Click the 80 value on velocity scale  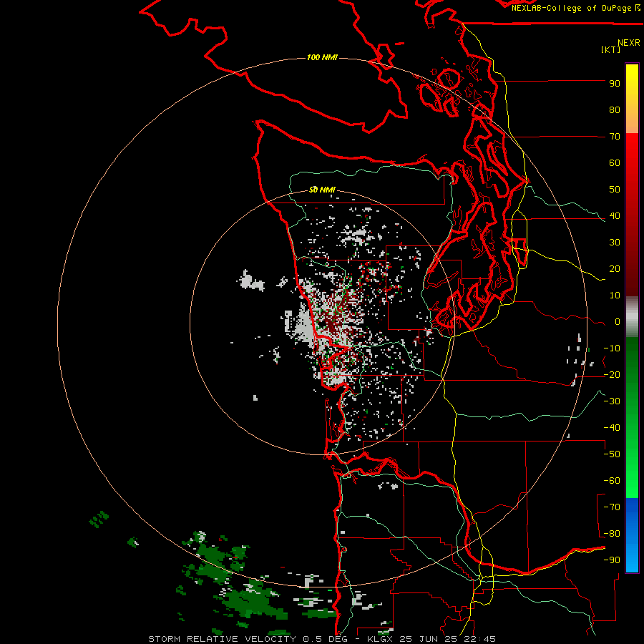tap(615, 110)
